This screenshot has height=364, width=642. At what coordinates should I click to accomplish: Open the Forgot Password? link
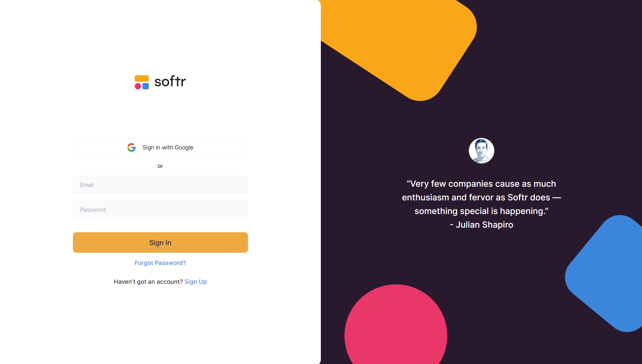click(160, 263)
